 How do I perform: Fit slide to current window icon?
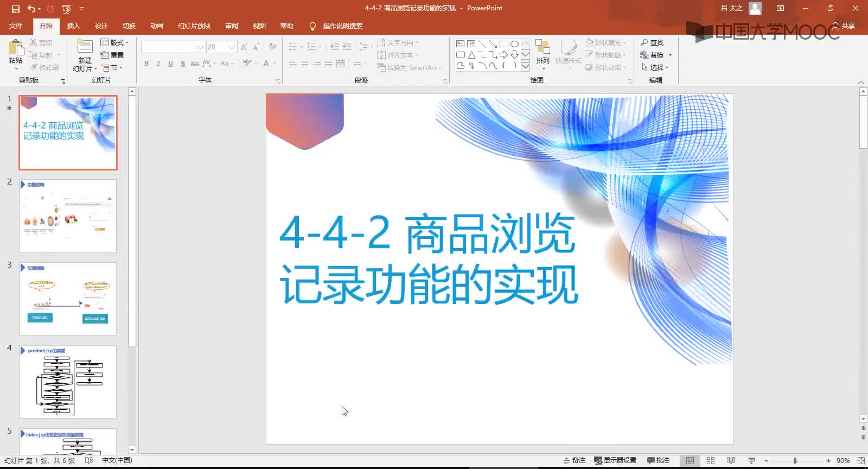pyautogui.click(x=861, y=460)
